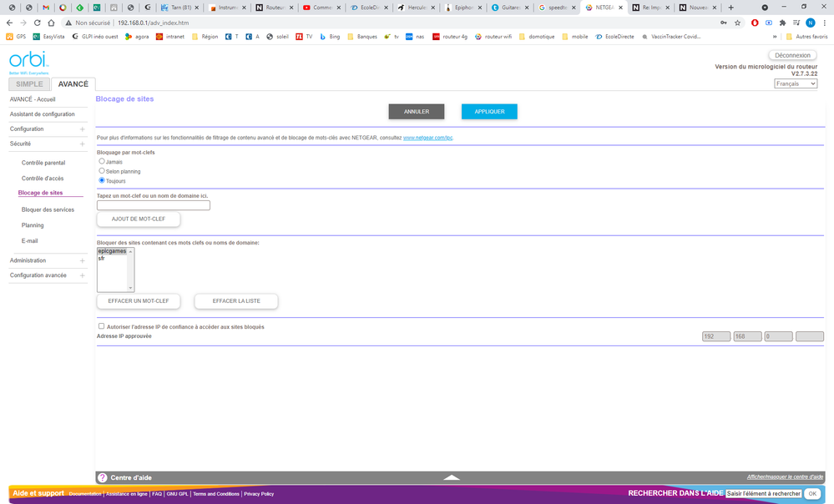Click the keyword or domain input field
The width and height of the screenshot is (834, 504).
click(153, 205)
